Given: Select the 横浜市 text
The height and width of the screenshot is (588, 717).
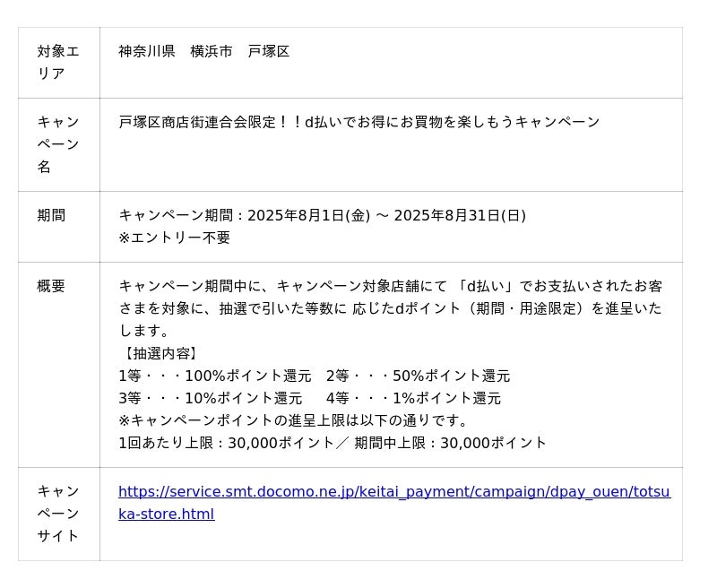Looking at the screenshot, I should [x=212, y=52].
